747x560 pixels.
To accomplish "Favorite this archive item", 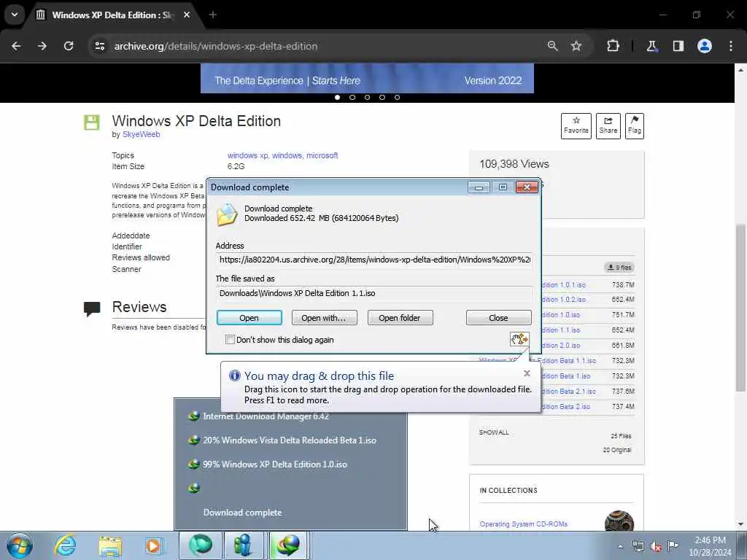I will [576, 125].
